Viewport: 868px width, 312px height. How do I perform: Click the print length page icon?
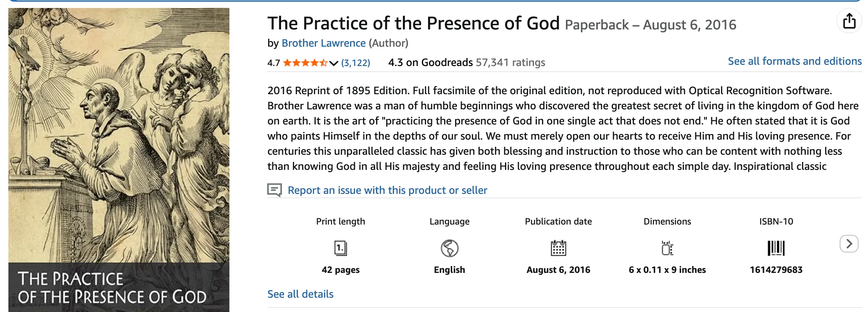(x=340, y=248)
